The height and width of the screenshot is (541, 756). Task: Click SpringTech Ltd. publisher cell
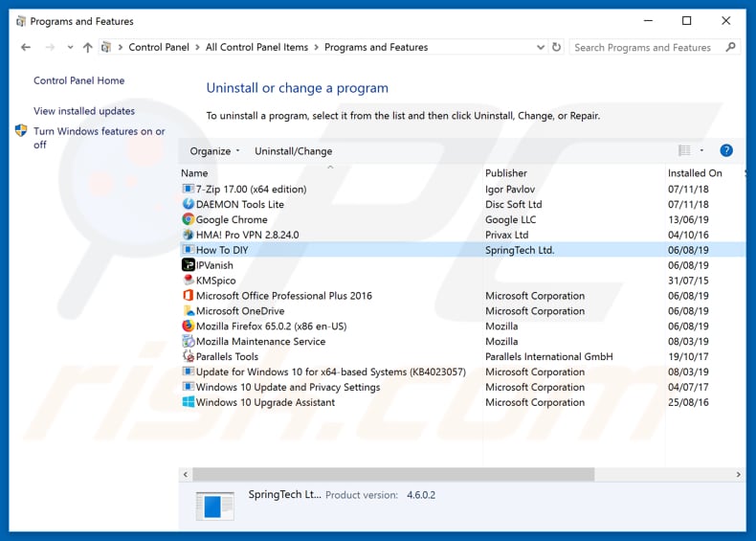pos(520,250)
